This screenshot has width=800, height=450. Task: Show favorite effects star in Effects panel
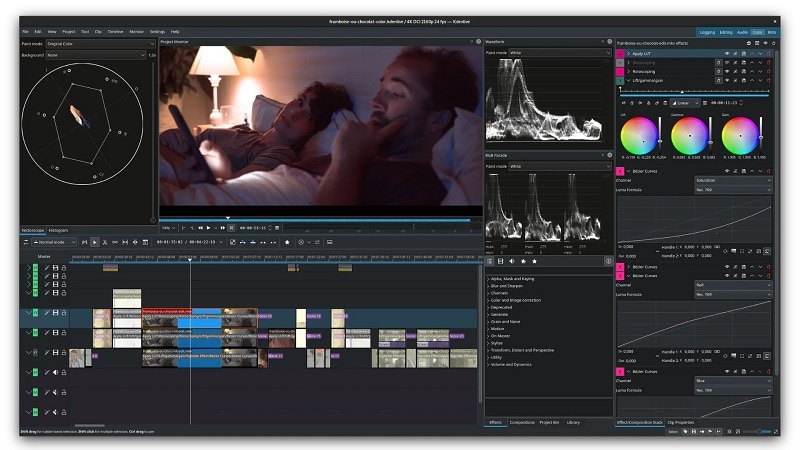(x=534, y=261)
